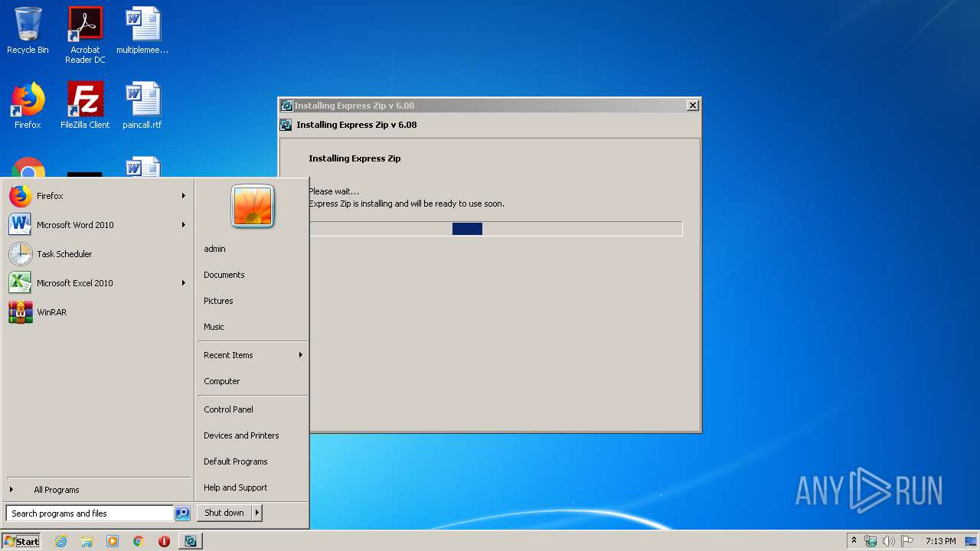Click the user account flower picture

pyautogui.click(x=253, y=206)
